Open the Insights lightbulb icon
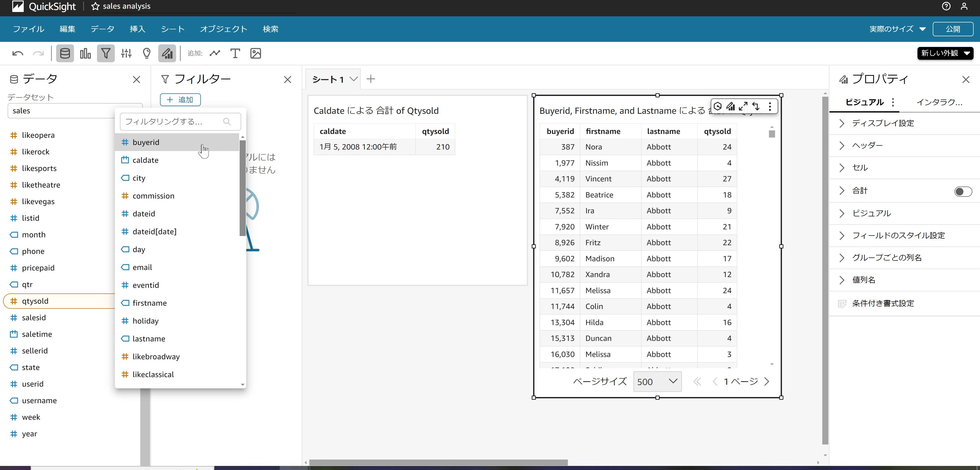980x470 pixels. tap(146, 54)
